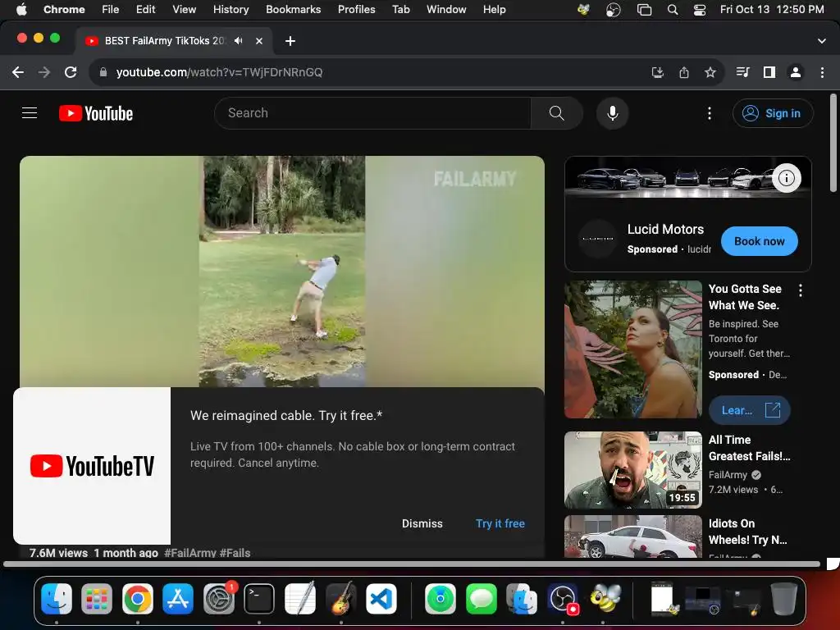Open the View menu
This screenshot has height=630, width=840.
(184, 9)
